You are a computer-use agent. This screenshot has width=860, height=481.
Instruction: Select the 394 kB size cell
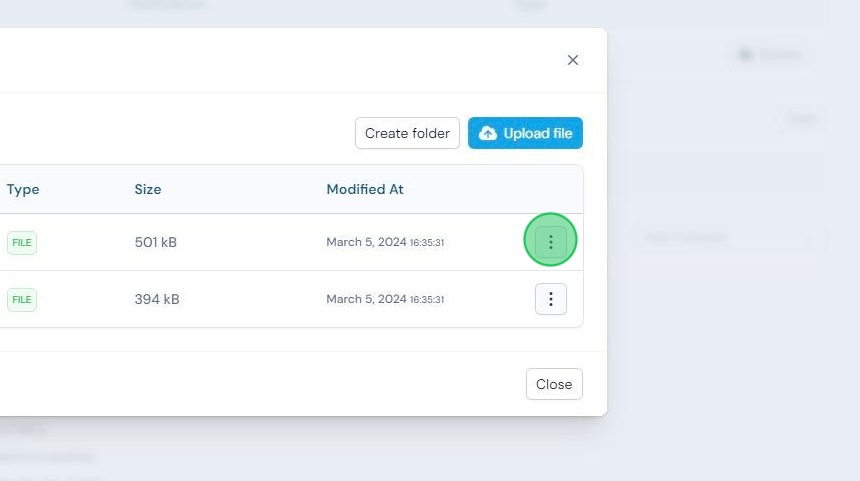[x=157, y=299]
